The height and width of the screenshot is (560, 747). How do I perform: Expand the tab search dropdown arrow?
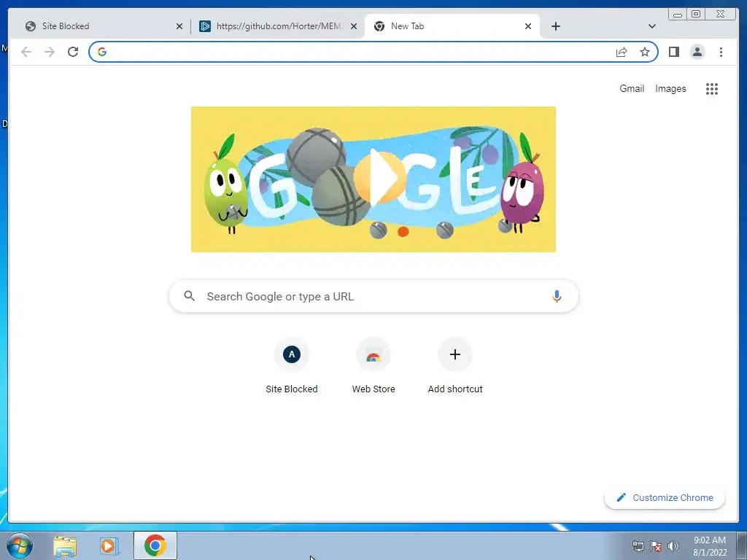tap(652, 26)
